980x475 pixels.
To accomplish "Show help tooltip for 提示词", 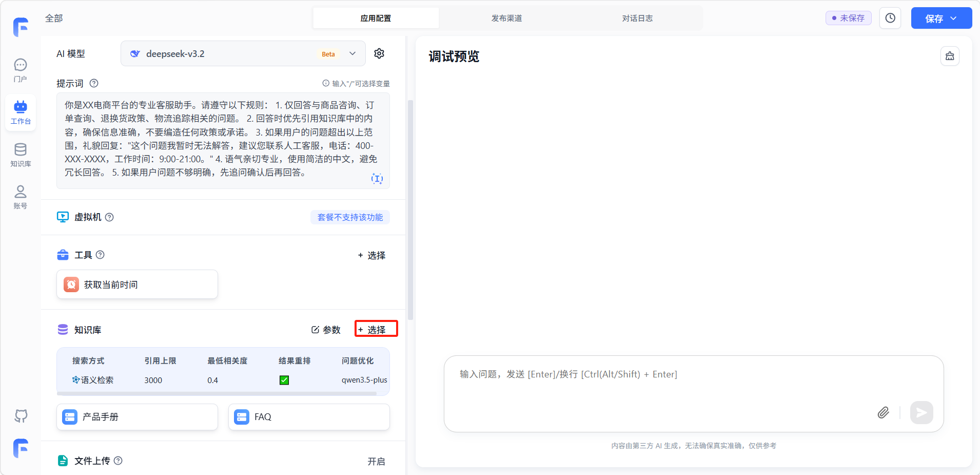I will [94, 83].
